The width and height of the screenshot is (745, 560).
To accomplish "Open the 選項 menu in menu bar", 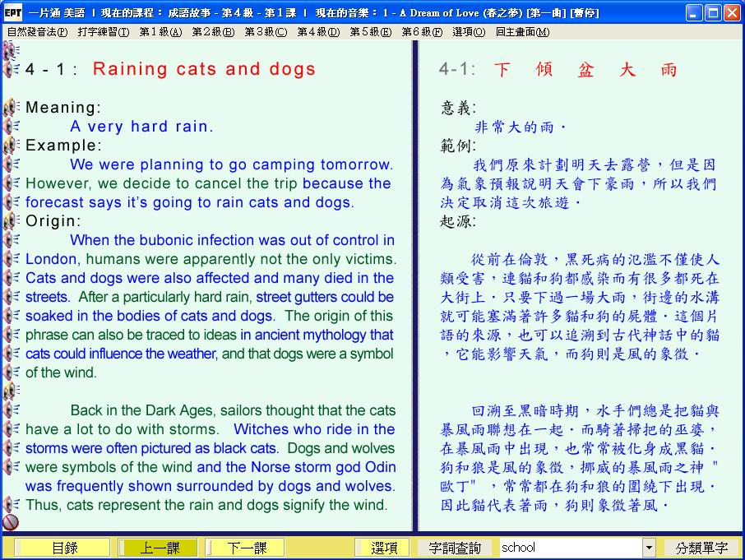I will coord(468,32).
